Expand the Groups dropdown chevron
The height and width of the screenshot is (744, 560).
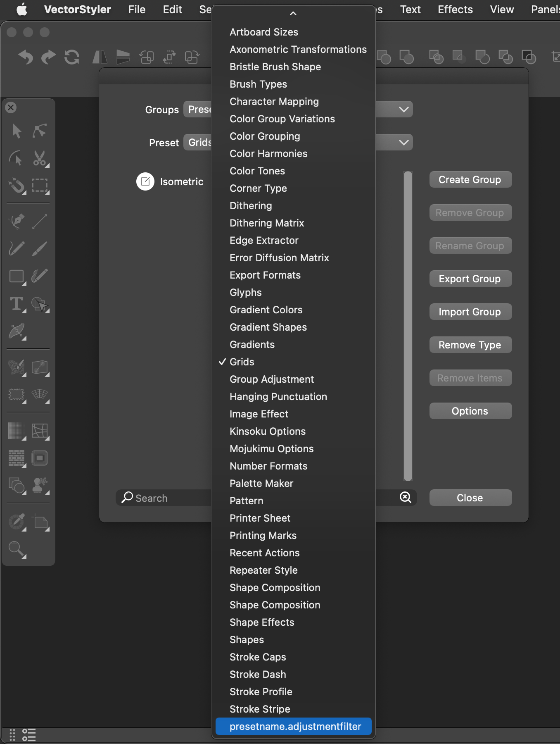pyautogui.click(x=403, y=110)
